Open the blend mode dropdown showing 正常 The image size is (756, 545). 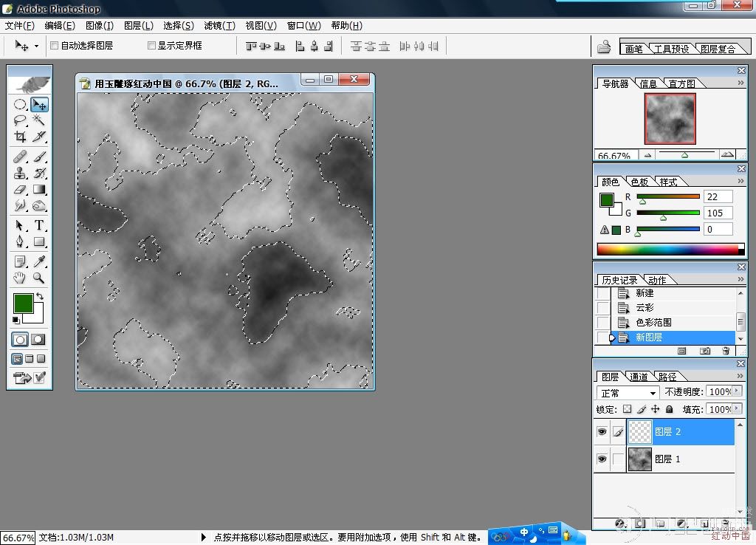(x=628, y=393)
